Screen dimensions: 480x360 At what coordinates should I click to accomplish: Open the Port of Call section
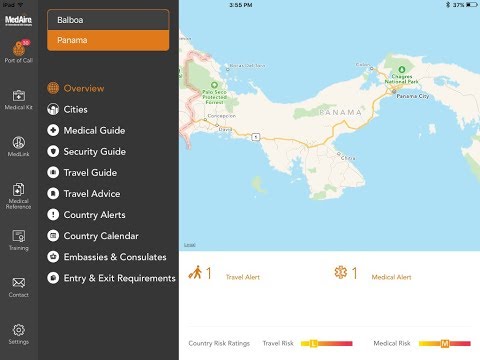pos(19,52)
